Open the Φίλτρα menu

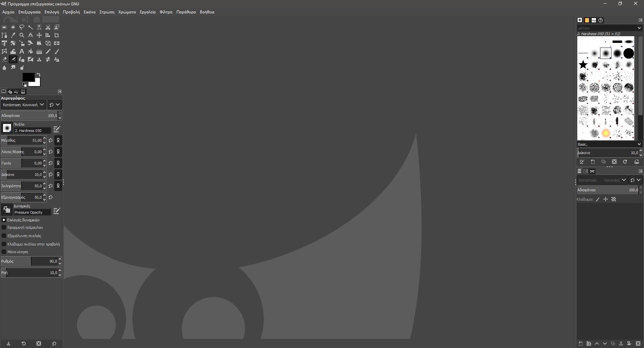(x=166, y=12)
